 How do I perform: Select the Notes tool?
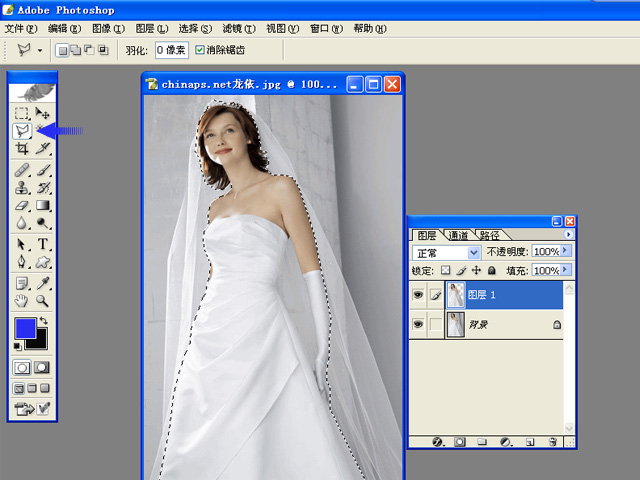(x=22, y=283)
